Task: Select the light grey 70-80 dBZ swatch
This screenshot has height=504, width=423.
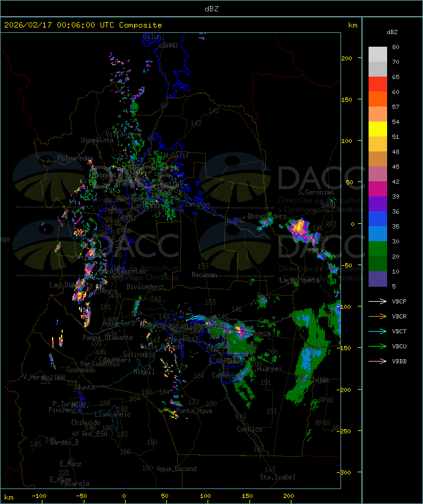Action: pos(378,54)
